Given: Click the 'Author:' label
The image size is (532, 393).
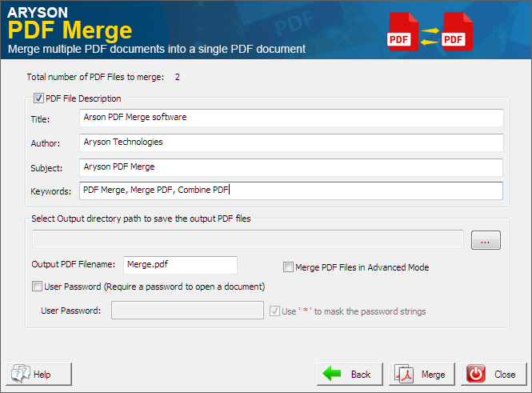Looking at the screenshot, I should pos(46,143).
